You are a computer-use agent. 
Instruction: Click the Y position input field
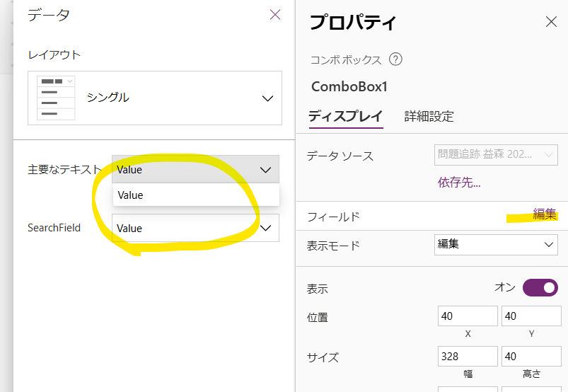click(x=529, y=316)
